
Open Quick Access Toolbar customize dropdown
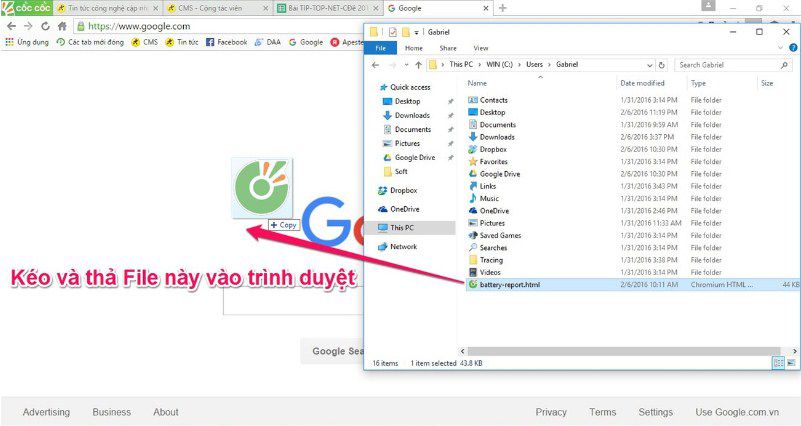click(x=416, y=32)
